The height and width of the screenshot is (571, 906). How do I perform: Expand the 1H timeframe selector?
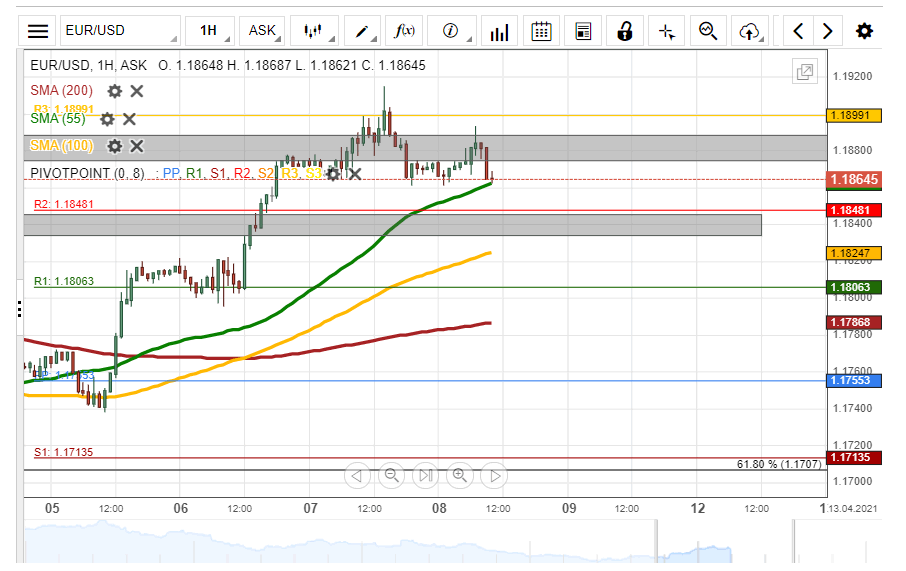click(211, 31)
